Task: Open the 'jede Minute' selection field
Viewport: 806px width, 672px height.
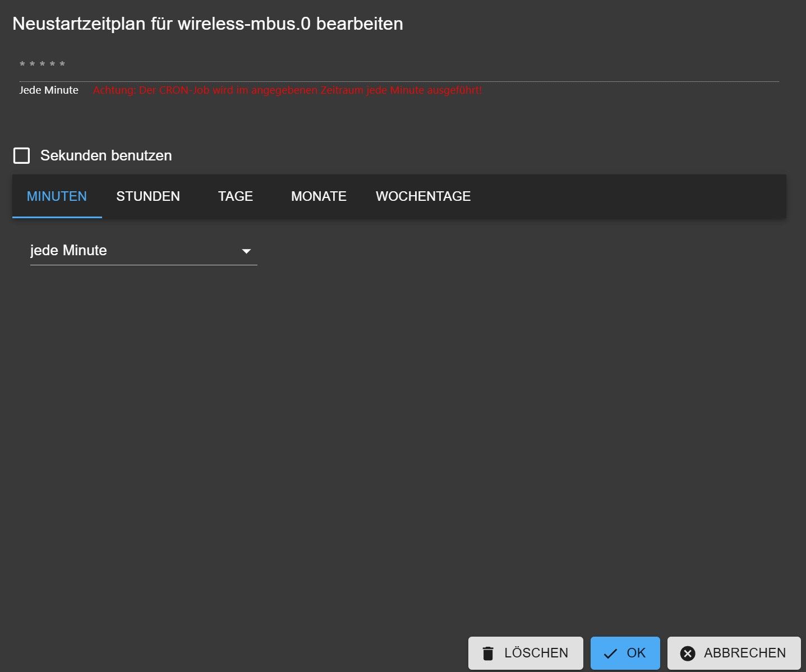Action: 144,251
